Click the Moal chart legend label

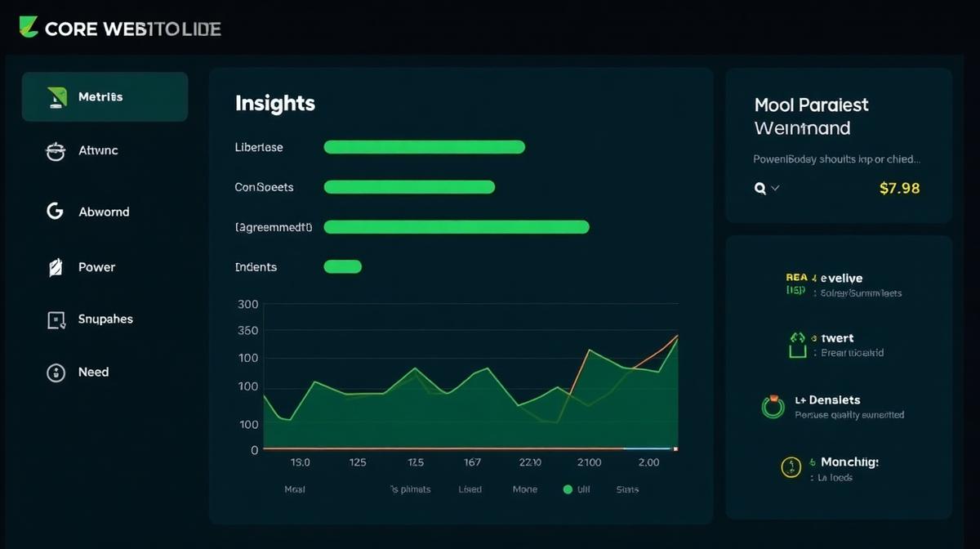[294, 489]
